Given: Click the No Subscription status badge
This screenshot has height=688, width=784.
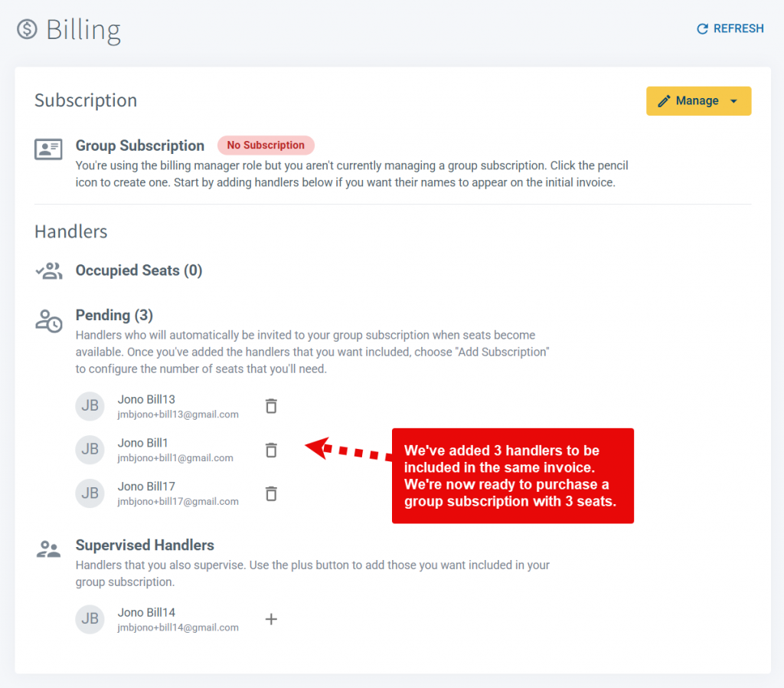Looking at the screenshot, I should [266, 145].
